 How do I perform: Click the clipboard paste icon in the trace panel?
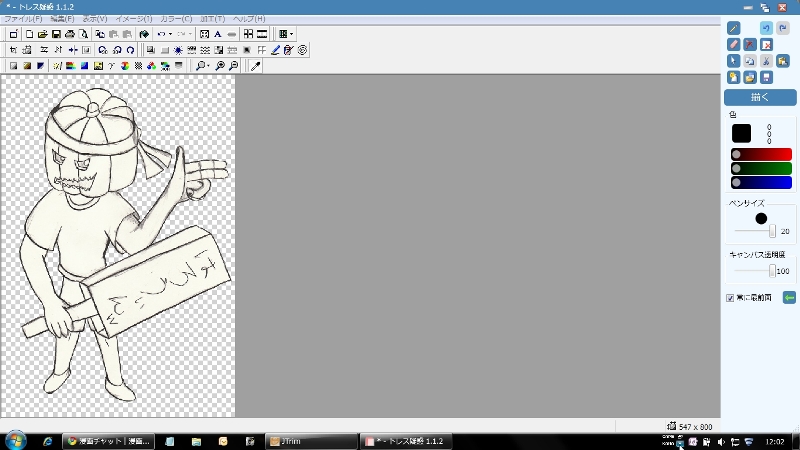point(783,61)
